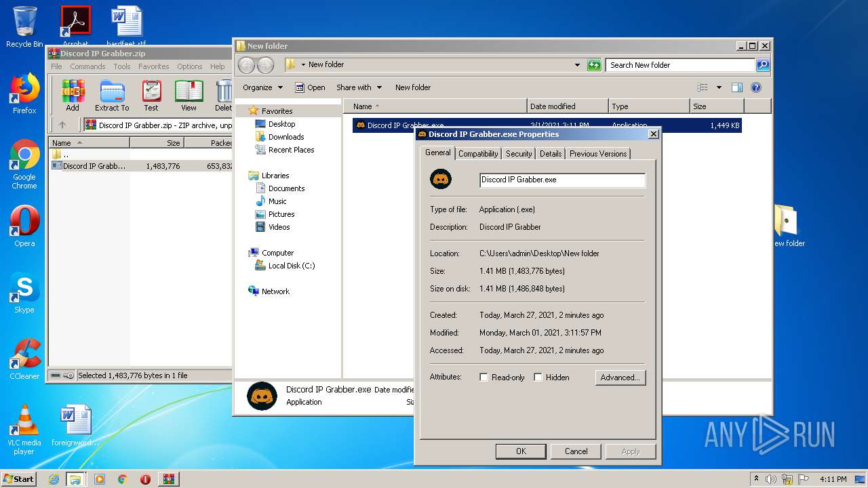The width and height of the screenshot is (868, 488).
Task: Open the change view options dropdown arrow
Action: 719,87
